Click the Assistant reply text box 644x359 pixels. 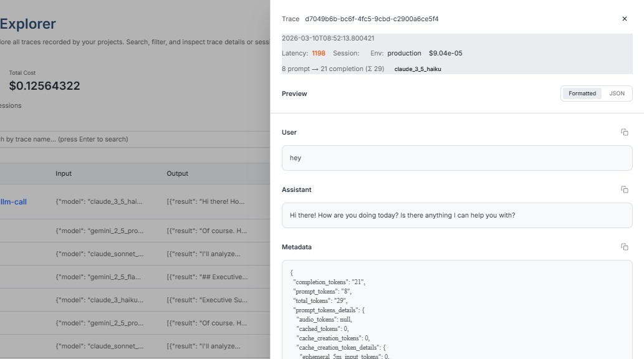(x=456, y=216)
